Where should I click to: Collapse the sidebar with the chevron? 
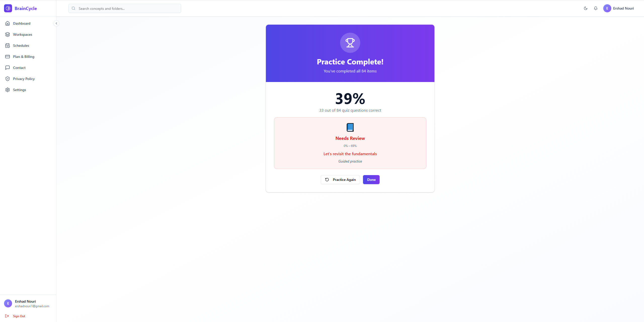coord(56,23)
